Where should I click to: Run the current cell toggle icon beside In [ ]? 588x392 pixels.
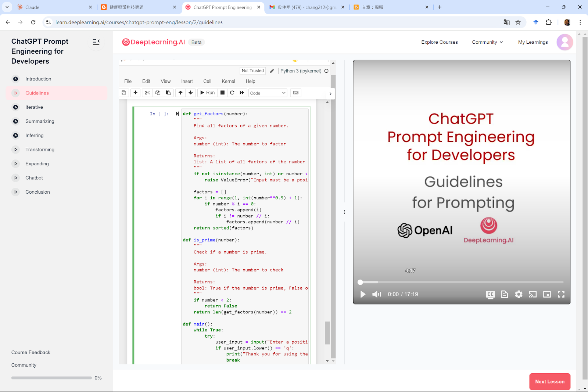click(x=177, y=114)
